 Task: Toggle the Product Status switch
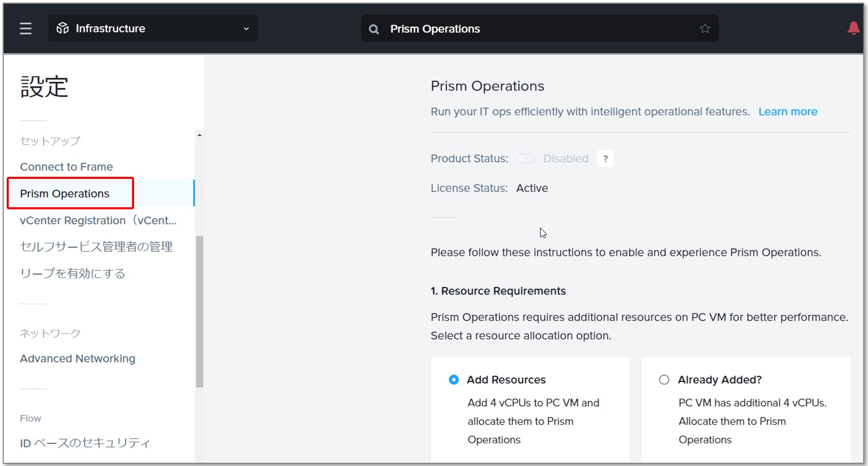click(x=526, y=158)
